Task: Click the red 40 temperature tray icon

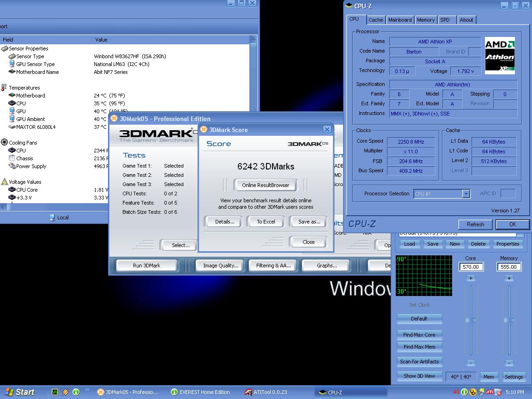Action: [x=456, y=392]
